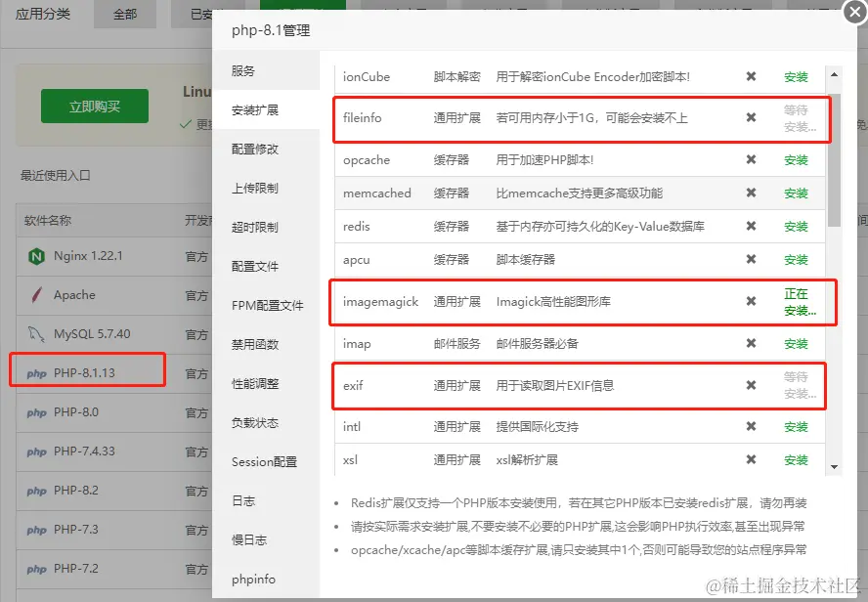Go to 上传限制 section
The width and height of the screenshot is (868, 602).
[x=266, y=188]
